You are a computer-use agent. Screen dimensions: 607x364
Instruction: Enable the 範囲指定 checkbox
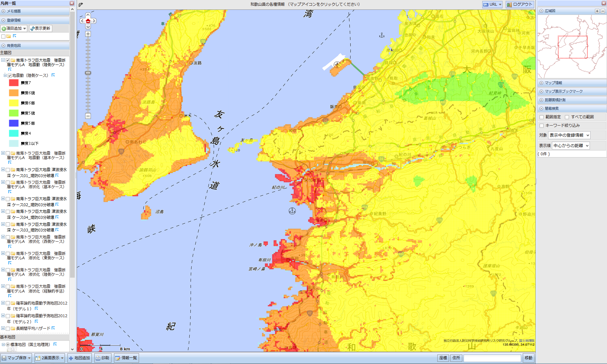tap(542, 117)
